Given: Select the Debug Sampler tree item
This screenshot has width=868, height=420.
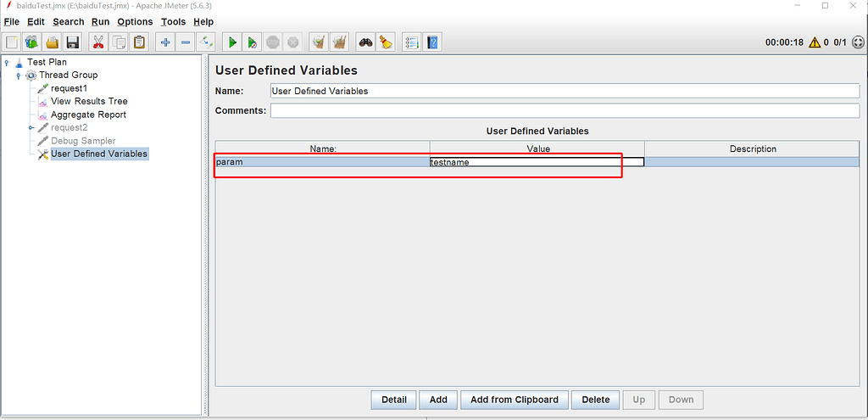Looking at the screenshot, I should pyautogui.click(x=83, y=141).
